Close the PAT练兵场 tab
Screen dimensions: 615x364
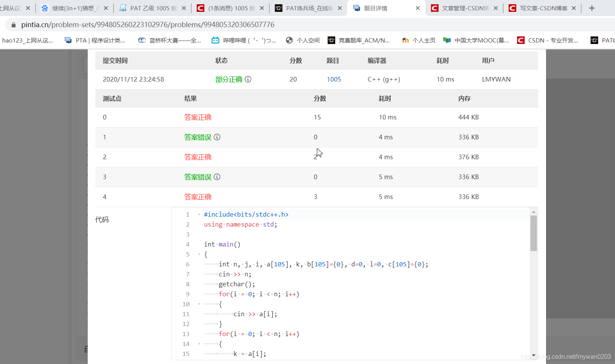[x=340, y=8]
